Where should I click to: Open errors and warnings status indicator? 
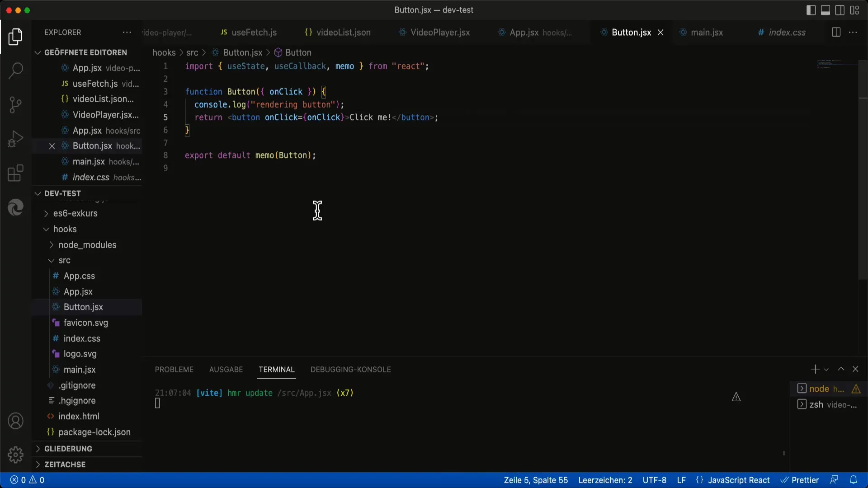coord(27,480)
